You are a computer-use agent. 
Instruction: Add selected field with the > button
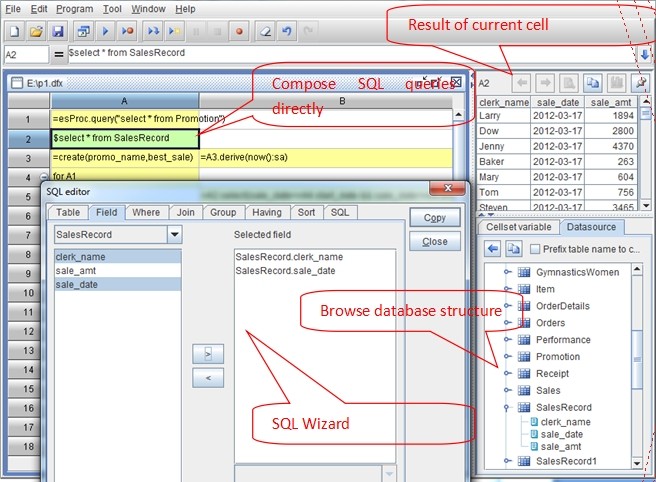(x=208, y=354)
